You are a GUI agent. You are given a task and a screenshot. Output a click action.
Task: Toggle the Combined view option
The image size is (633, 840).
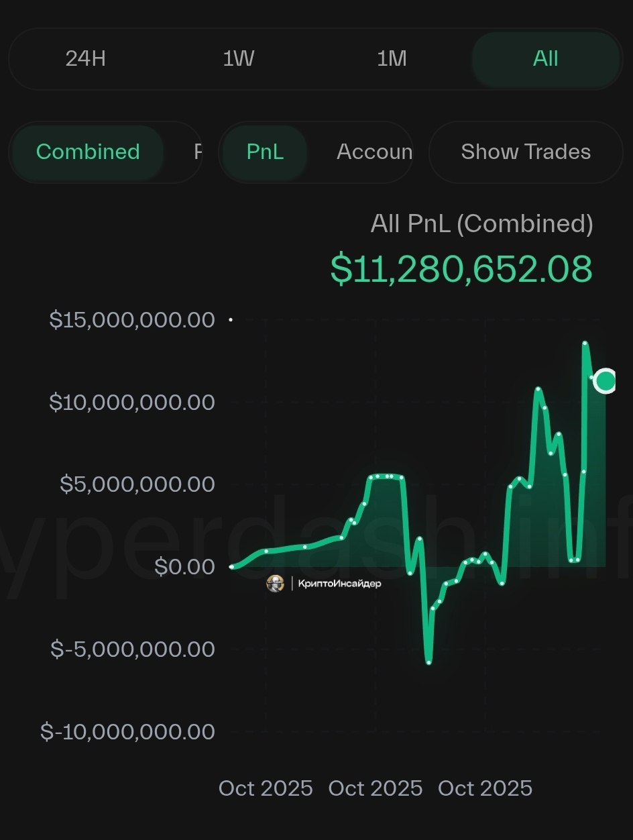click(88, 152)
